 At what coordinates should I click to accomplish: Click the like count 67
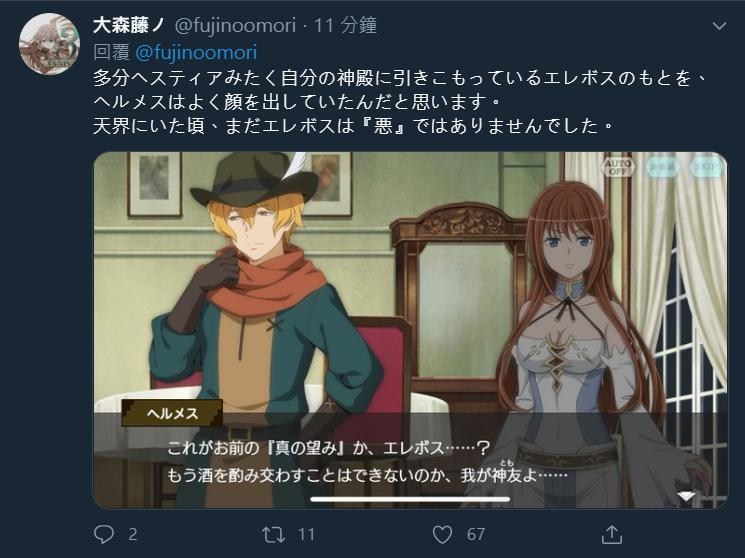tap(476, 535)
